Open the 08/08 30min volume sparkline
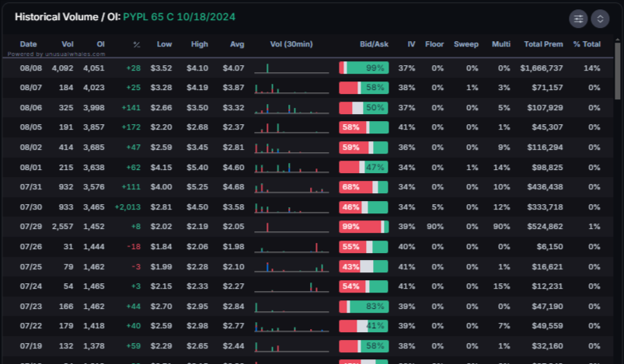This screenshot has height=364, width=624. point(291,68)
